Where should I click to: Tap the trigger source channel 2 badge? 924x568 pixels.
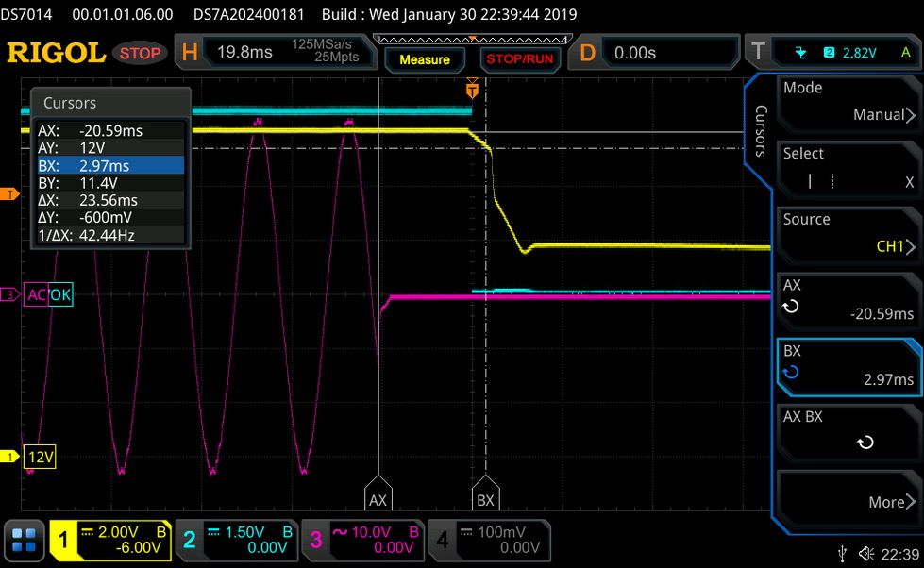coord(829,53)
